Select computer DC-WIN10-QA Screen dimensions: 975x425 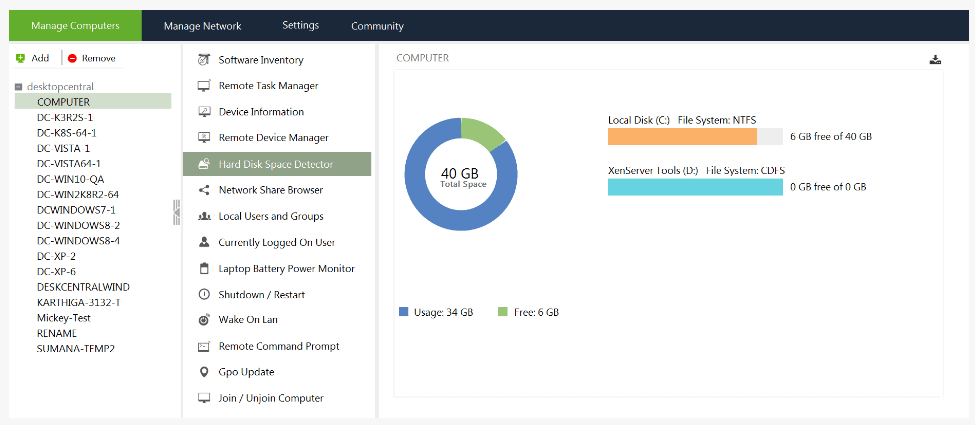[70, 179]
